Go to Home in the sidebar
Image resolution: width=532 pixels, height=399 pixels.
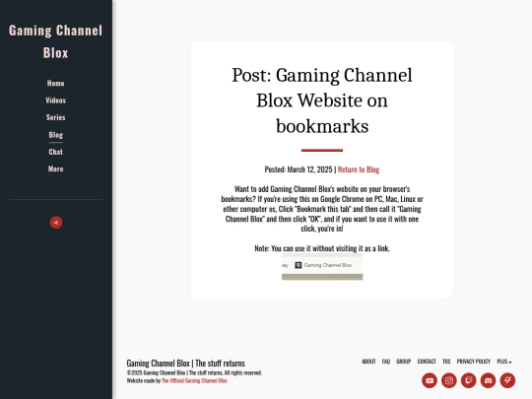[55, 83]
